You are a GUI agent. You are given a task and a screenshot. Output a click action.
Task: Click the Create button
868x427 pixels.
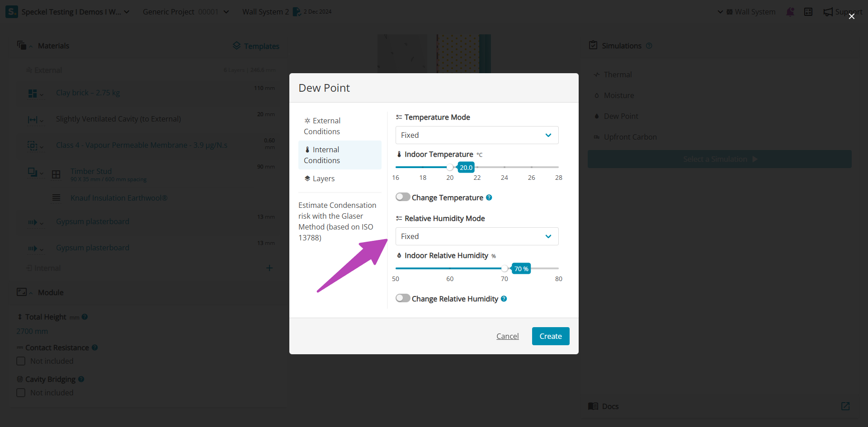[x=550, y=336]
